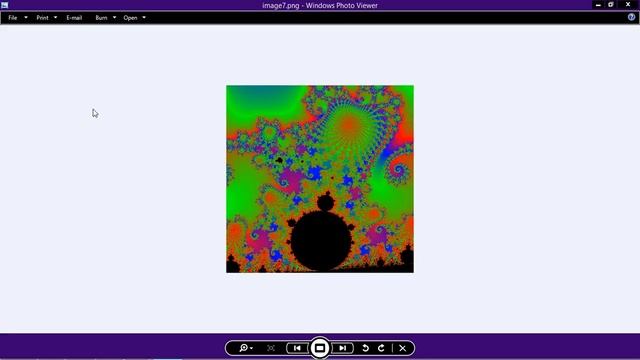The width and height of the screenshot is (640, 360).
Task: Click the fractal image in viewer
Action: tap(320, 179)
